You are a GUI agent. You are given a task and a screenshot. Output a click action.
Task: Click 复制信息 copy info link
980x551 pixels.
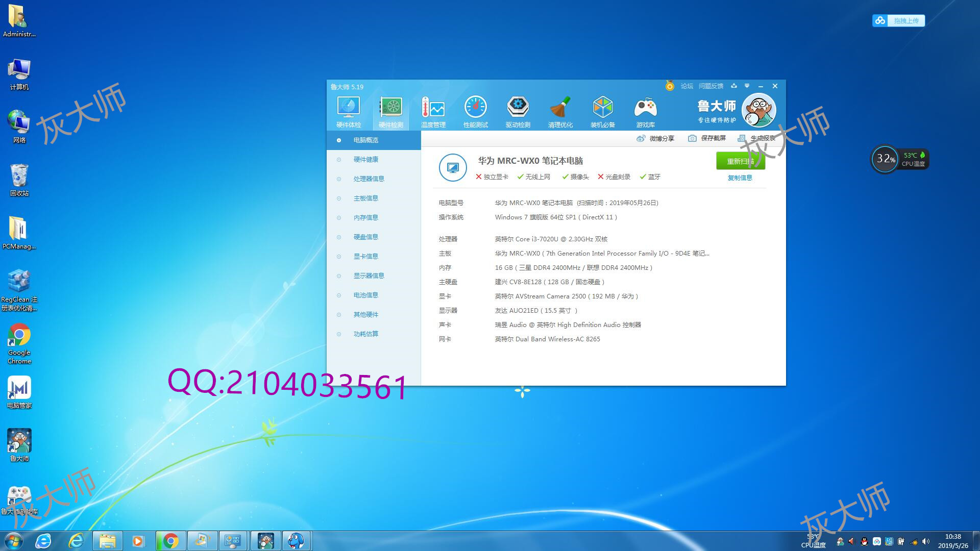point(740,178)
